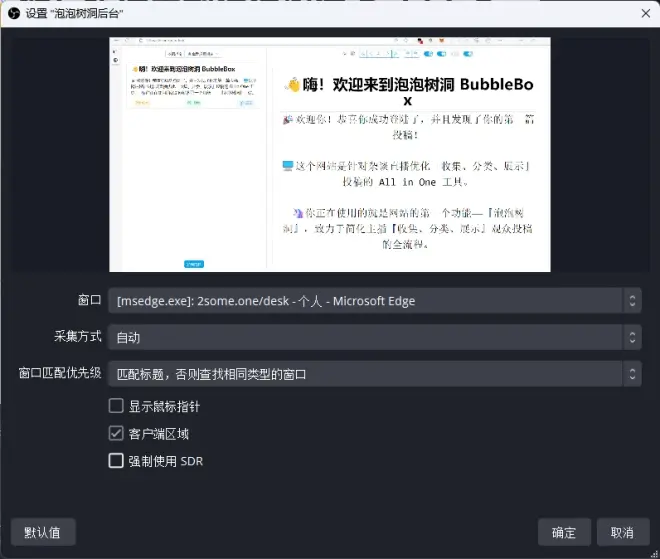Click the up-down arrows on the 窗口 combo box
Viewport: 660px width, 559px height.
(632, 301)
